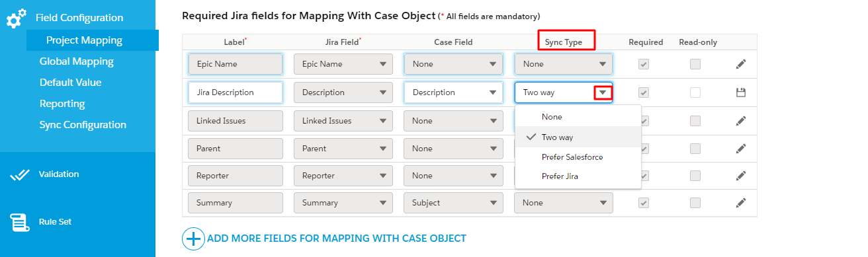Edit the Summary row via pencil icon
Viewport: 868px width, 257px height.
[x=741, y=203]
